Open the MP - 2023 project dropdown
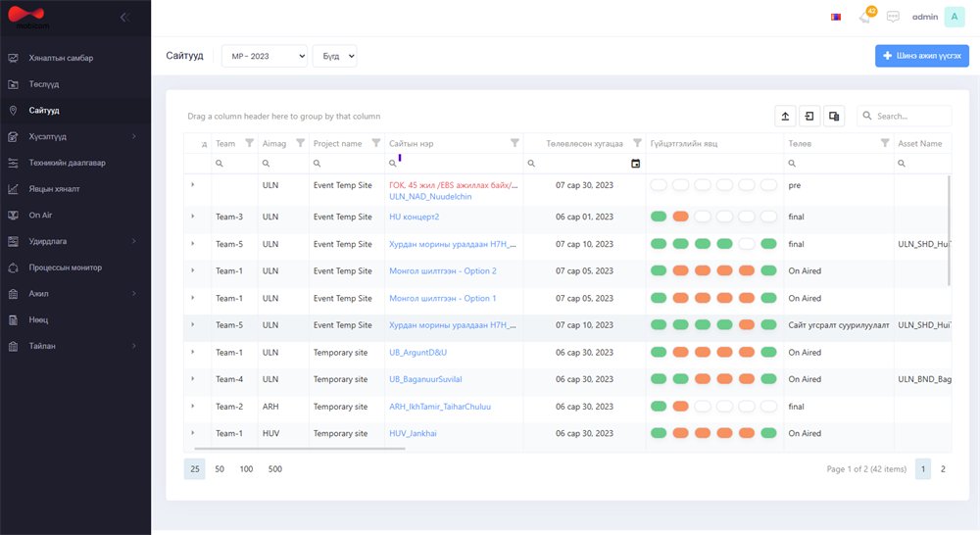 (265, 56)
